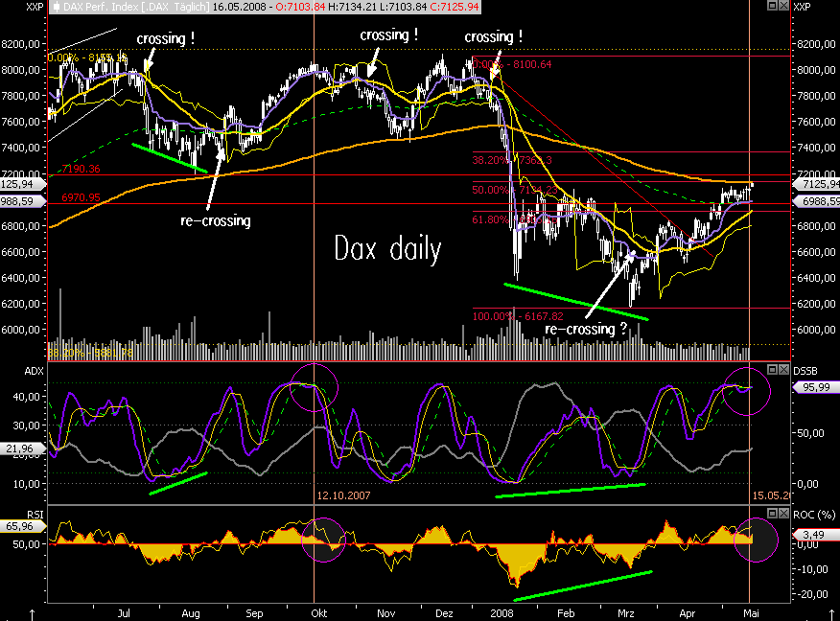Maximize the RSI/ROC indicator pane
Image resolution: width=840 pixels, height=621 pixels.
773,514
